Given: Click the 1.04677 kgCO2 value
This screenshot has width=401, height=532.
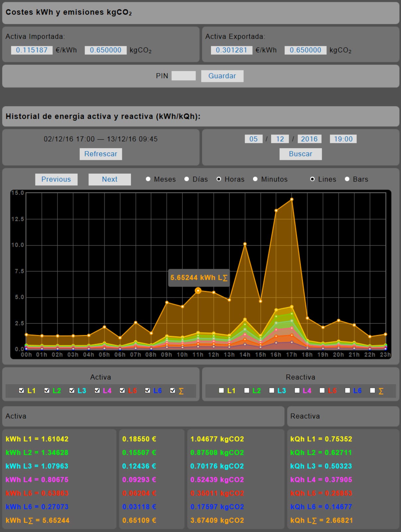Looking at the screenshot, I should (x=217, y=439).
